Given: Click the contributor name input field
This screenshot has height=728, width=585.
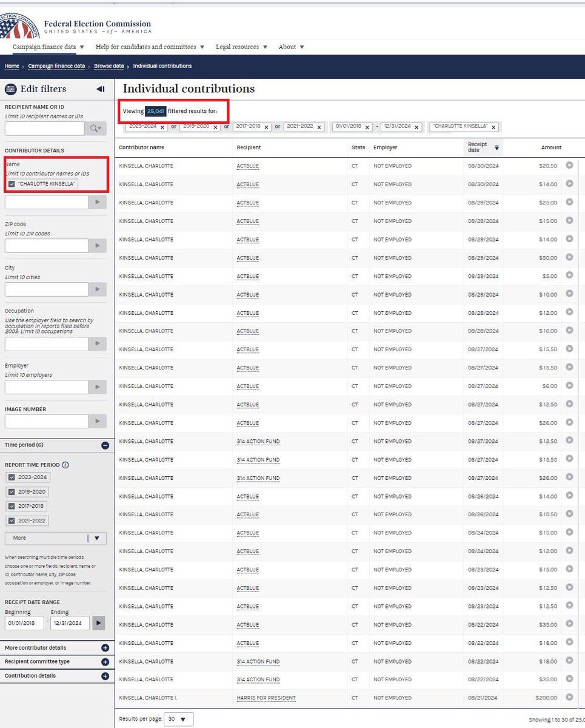Looking at the screenshot, I should coord(47,202).
